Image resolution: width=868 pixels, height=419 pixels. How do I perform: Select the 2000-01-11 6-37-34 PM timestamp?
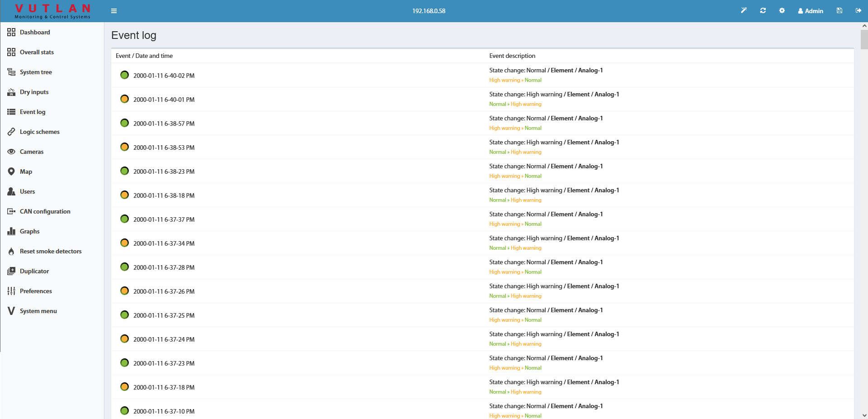click(x=164, y=243)
